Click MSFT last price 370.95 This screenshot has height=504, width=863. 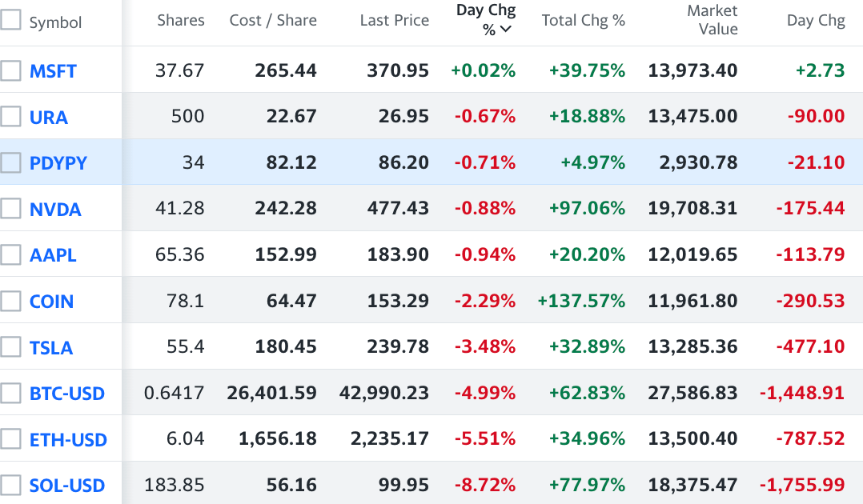[x=398, y=70]
